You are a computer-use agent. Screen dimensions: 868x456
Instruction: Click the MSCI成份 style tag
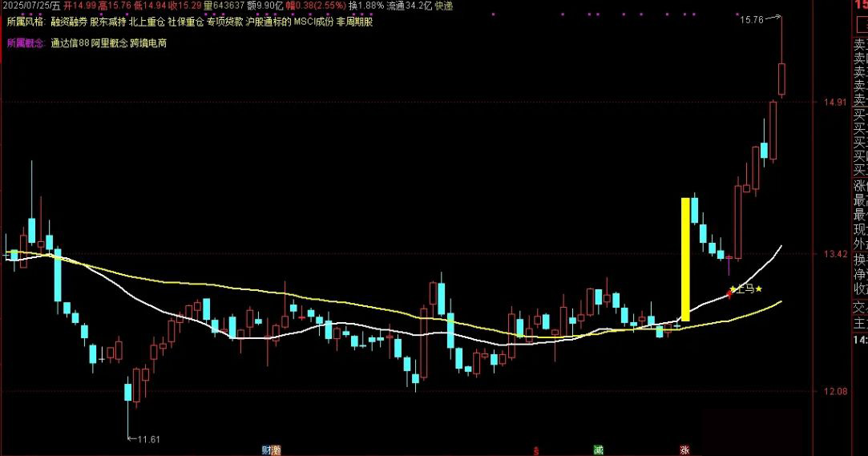tap(314, 22)
